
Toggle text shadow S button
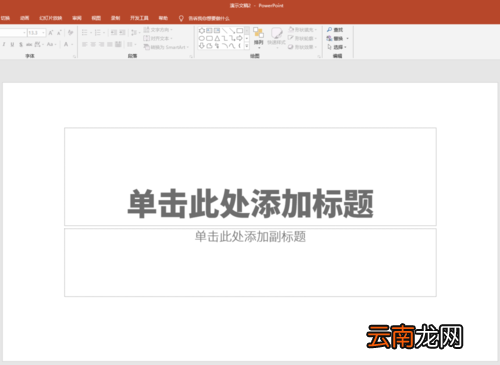[21, 44]
